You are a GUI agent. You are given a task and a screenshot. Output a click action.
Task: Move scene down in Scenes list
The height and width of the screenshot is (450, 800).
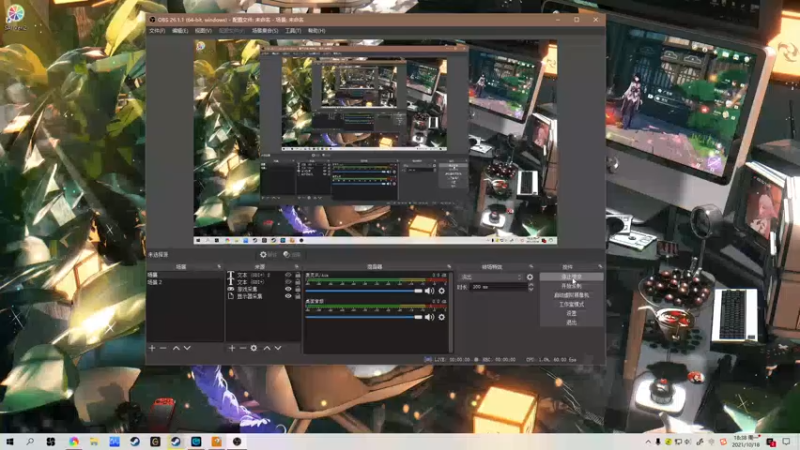coord(187,348)
